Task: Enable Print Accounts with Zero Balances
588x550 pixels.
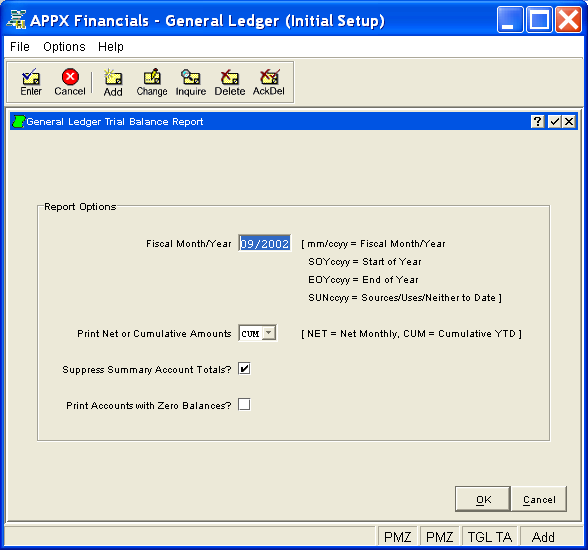Action: tap(244, 405)
